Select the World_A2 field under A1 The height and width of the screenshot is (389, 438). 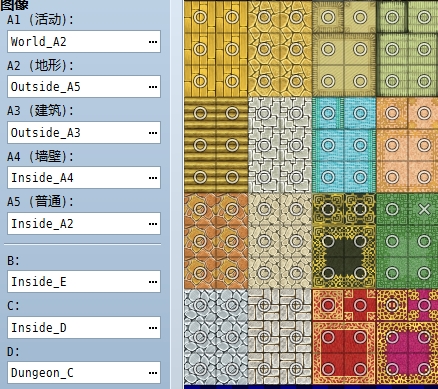(x=84, y=42)
